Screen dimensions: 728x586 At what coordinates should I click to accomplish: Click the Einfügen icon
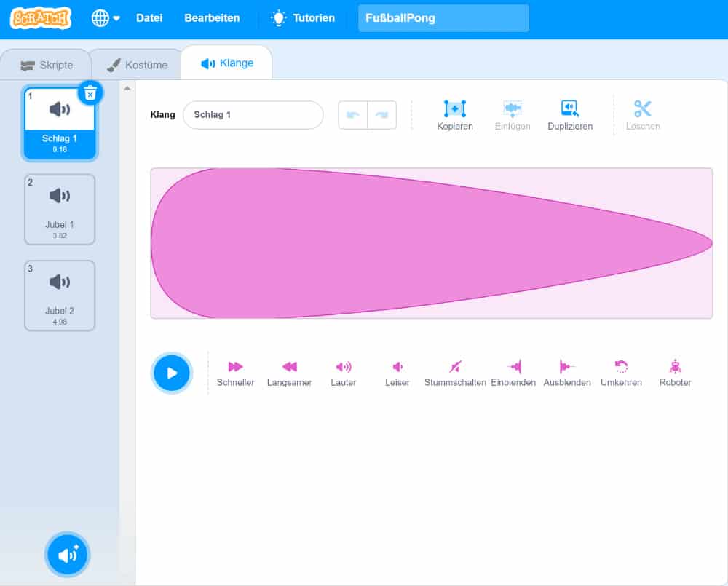[x=513, y=108]
